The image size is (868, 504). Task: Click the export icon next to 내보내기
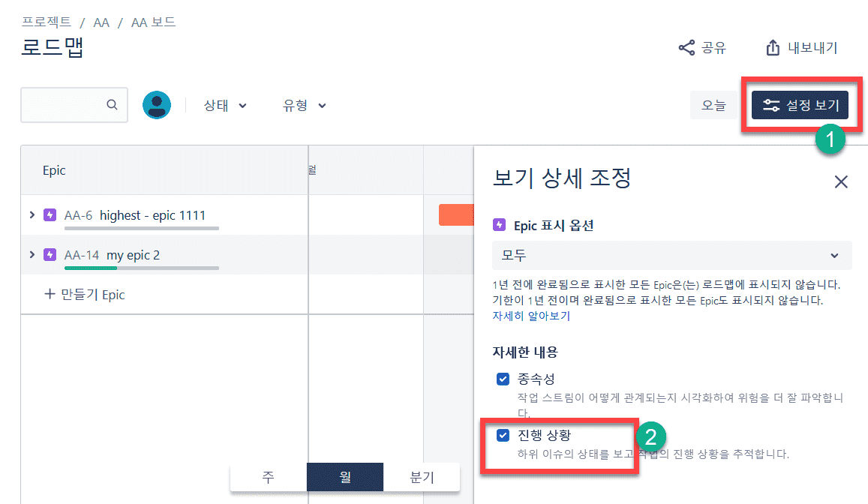[x=773, y=48]
